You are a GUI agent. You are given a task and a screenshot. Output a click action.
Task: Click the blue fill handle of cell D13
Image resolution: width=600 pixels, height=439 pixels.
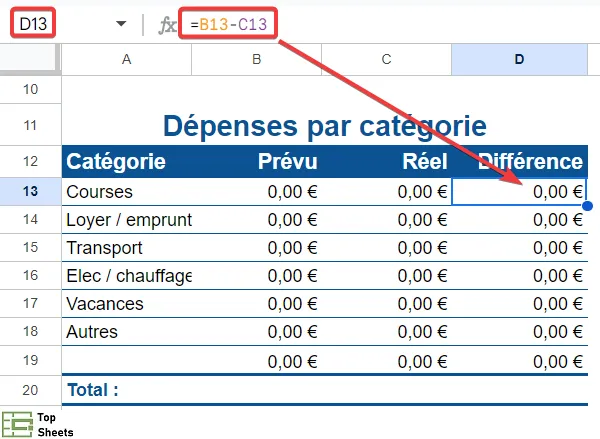click(x=587, y=206)
